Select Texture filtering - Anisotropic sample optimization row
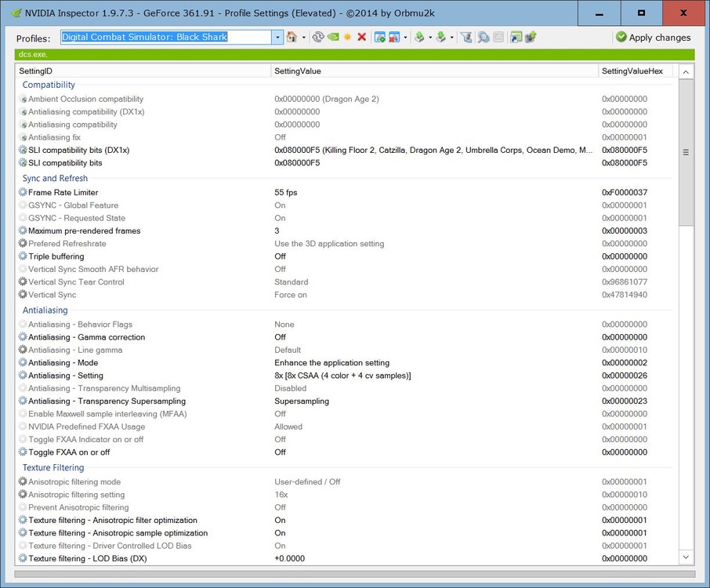Viewport: 710px width, 588px height. tap(347, 533)
